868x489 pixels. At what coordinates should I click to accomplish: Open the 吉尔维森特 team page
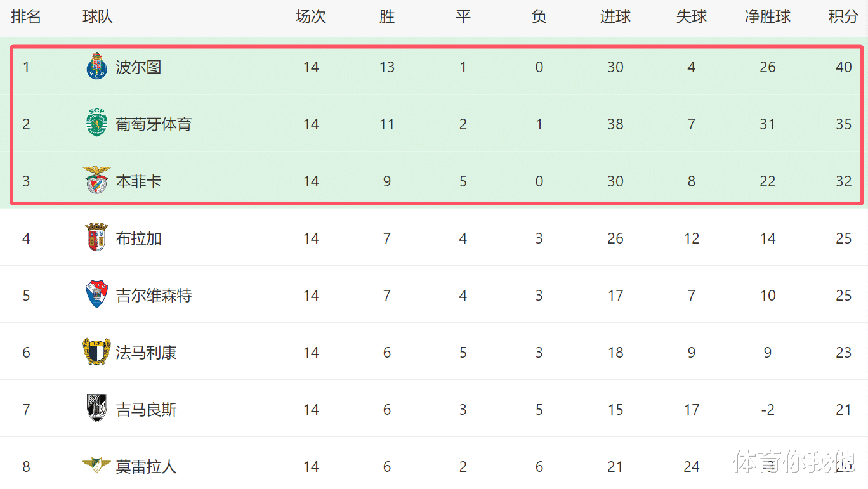point(154,296)
